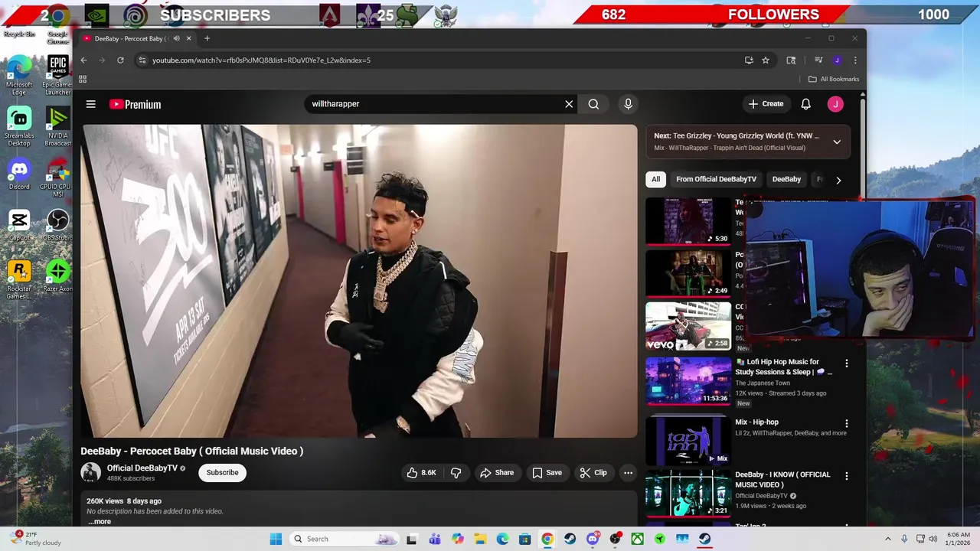Open Epic Games Launcher shortcut
980x551 pixels.
58,75
